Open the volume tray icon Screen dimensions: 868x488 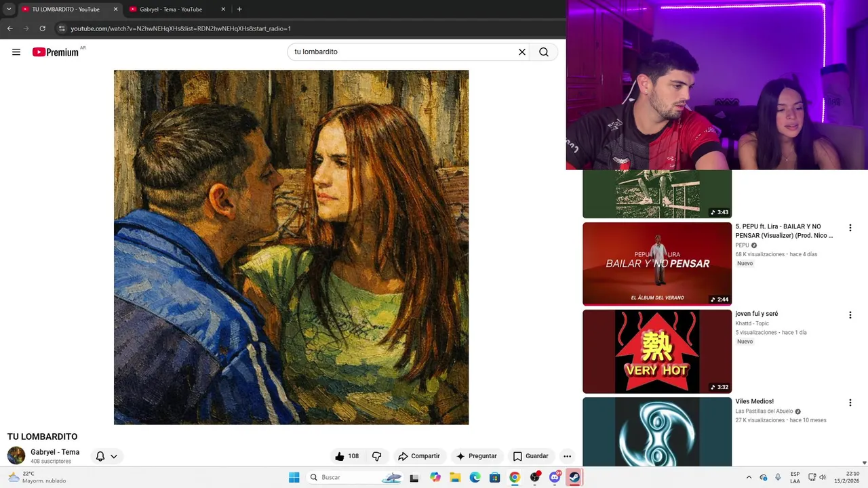point(823,477)
